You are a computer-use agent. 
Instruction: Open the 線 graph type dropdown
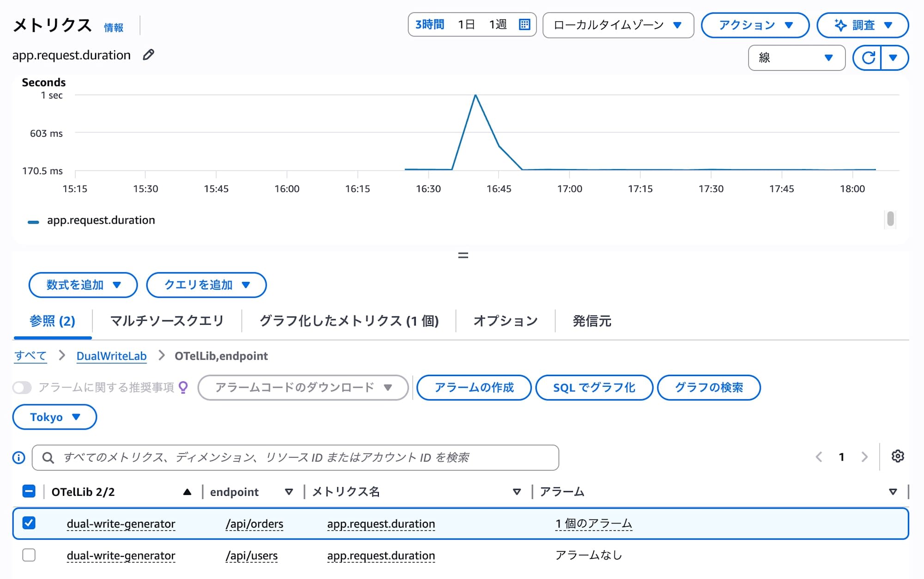(796, 58)
